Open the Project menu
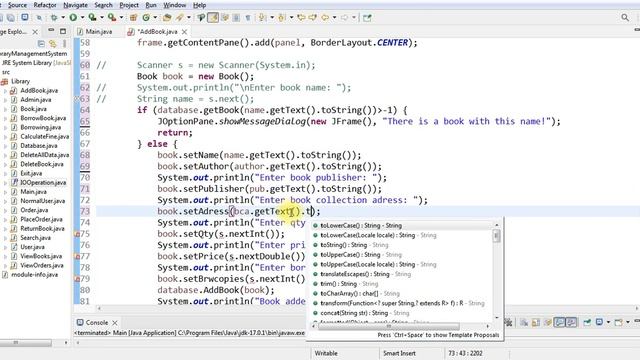 [x=129, y=5]
